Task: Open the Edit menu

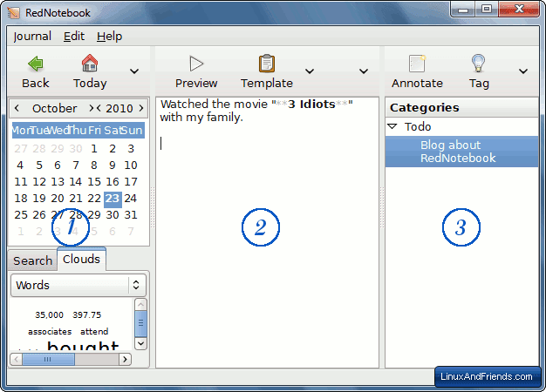Action: [74, 37]
